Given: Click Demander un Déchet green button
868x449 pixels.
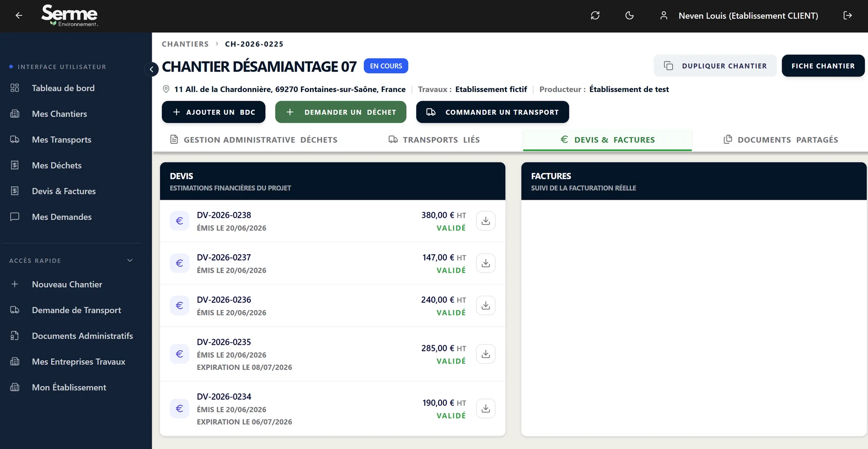Looking at the screenshot, I should [x=341, y=112].
